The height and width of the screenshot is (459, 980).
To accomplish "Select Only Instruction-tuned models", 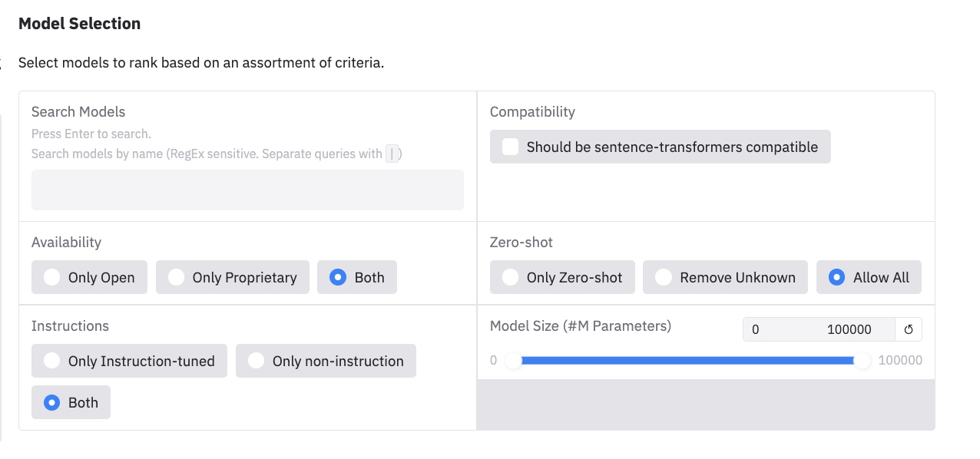I will 52,361.
